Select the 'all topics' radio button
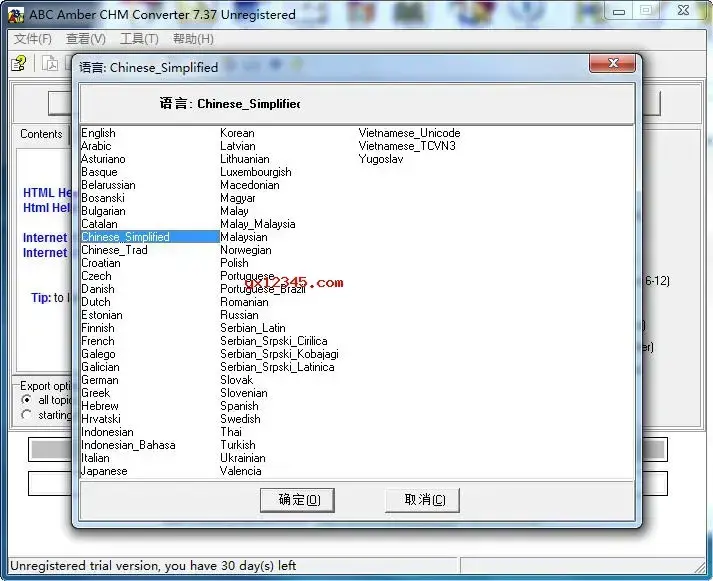This screenshot has height=581, width=713. (x=27, y=400)
